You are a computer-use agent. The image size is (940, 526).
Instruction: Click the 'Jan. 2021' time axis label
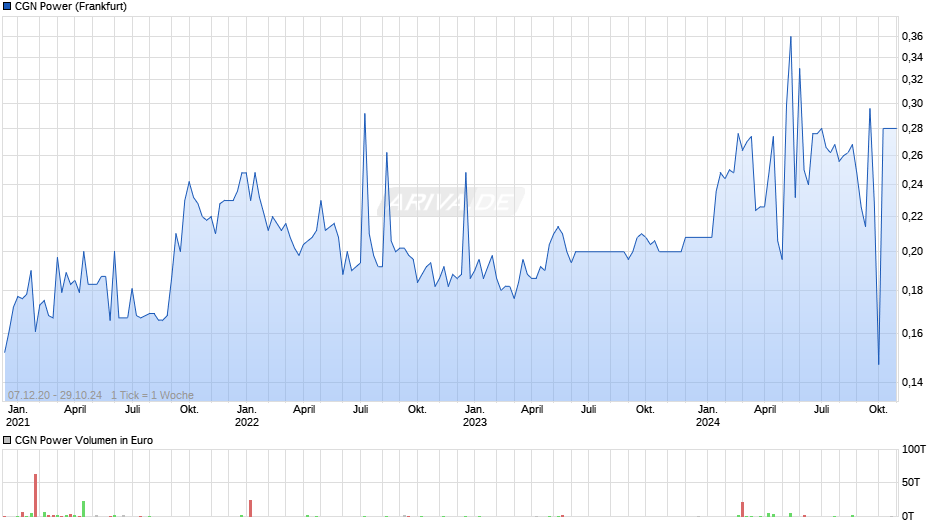pos(17,416)
